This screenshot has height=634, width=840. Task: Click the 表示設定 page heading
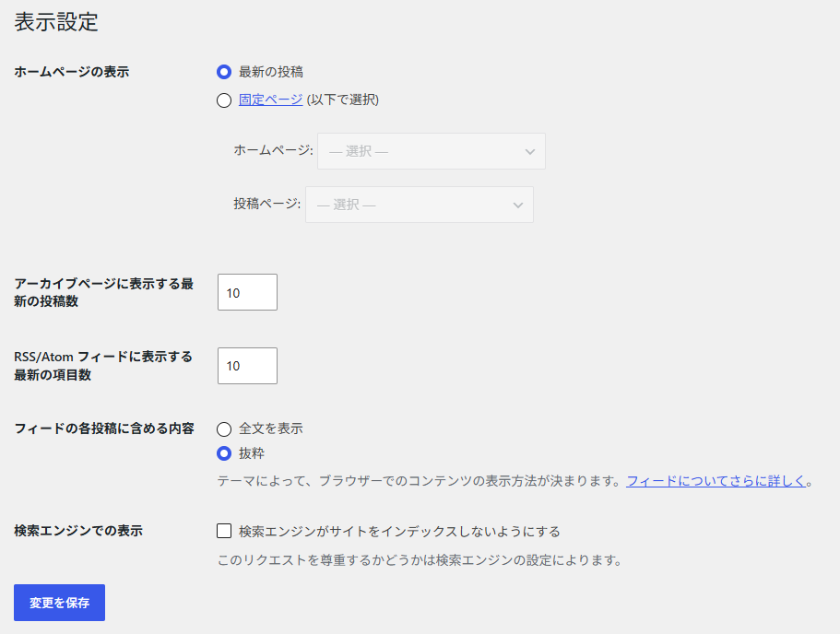click(x=56, y=22)
